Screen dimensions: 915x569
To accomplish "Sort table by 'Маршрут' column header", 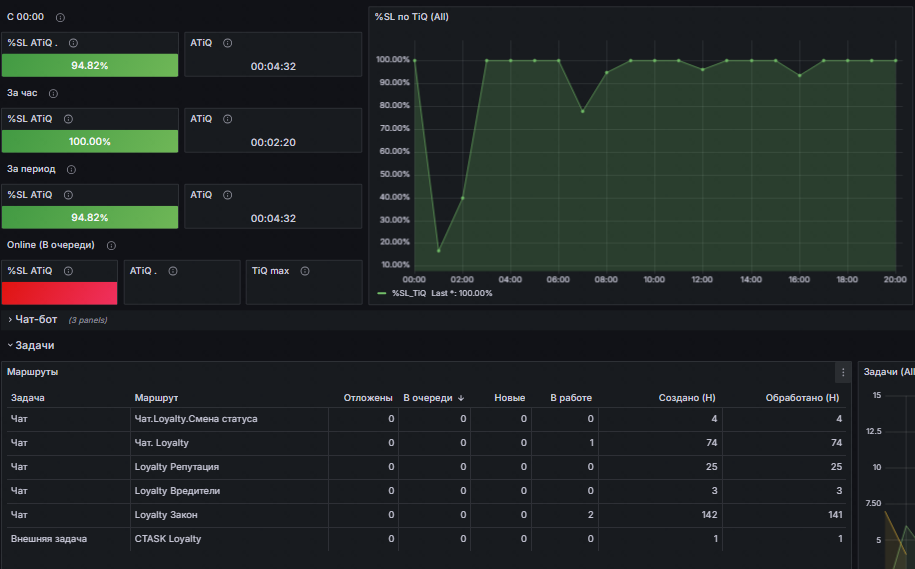I will (x=156, y=398).
